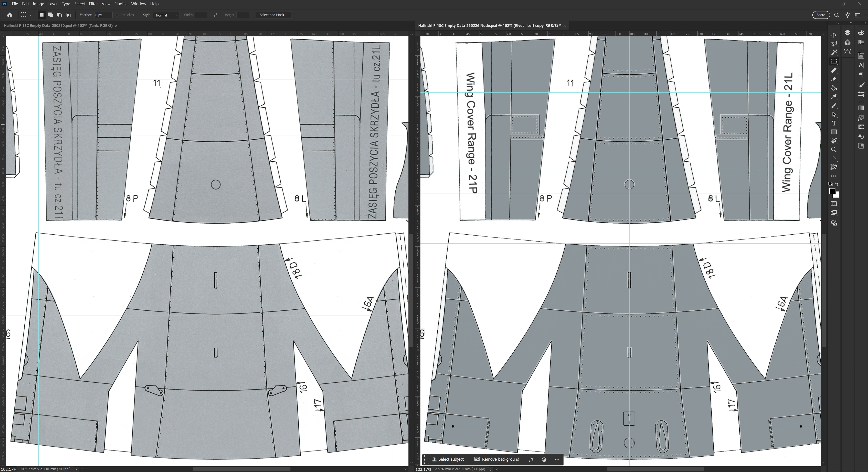Select the Horizontal Type tool

[x=834, y=123]
